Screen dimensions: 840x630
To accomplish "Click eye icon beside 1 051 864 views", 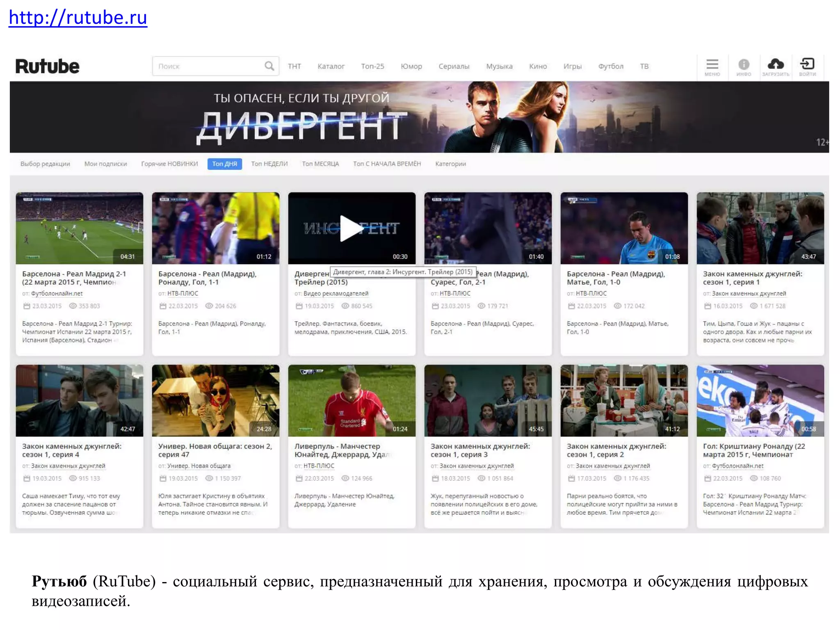I will (x=482, y=478).
